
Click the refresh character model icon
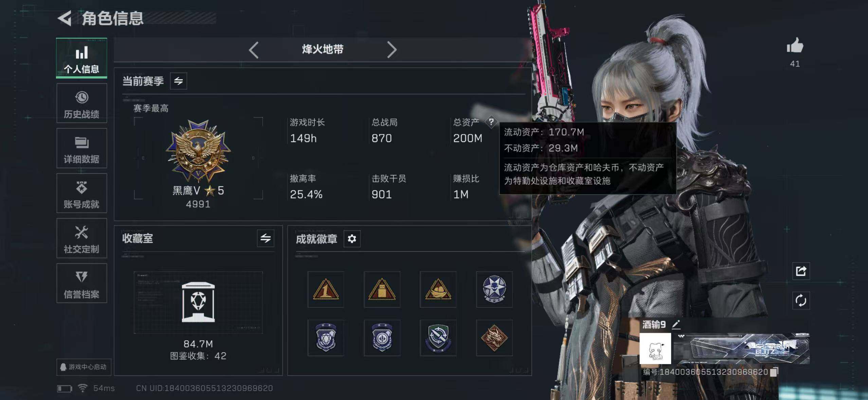pyautogui.click(x=801, y=300)
